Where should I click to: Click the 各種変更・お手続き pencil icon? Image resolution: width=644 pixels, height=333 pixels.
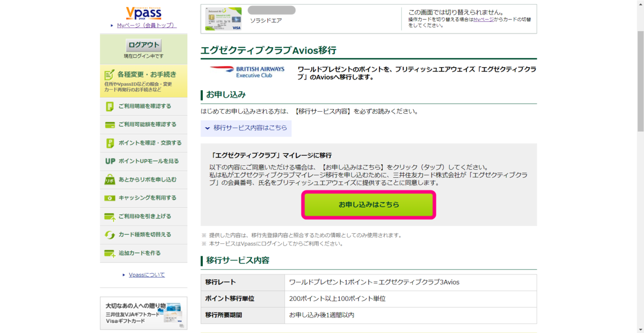point(109,74)
